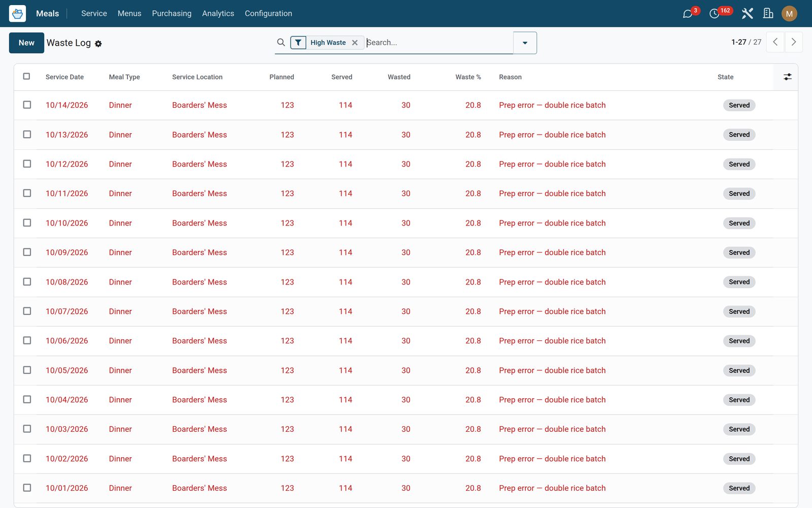The height and width of the screenshot is (508, 812).
Task: Sort by the Planned column header
Action: [282, 77]
